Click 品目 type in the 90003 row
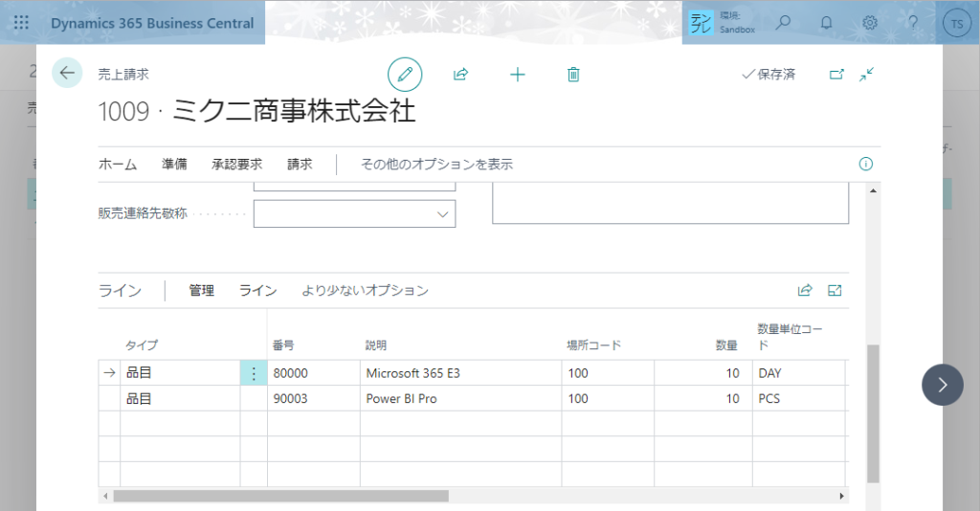This screenshot has width=980, height=511. [x=180, y=398]
